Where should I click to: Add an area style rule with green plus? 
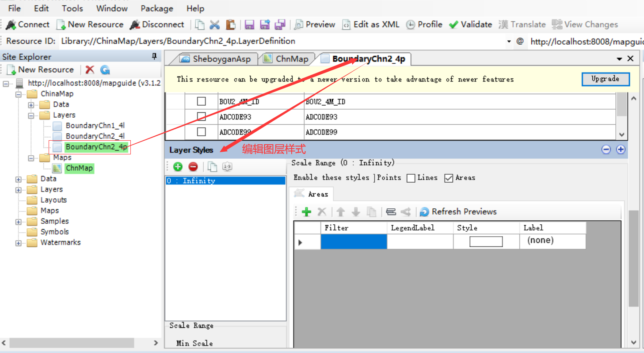tap(306, 212)
